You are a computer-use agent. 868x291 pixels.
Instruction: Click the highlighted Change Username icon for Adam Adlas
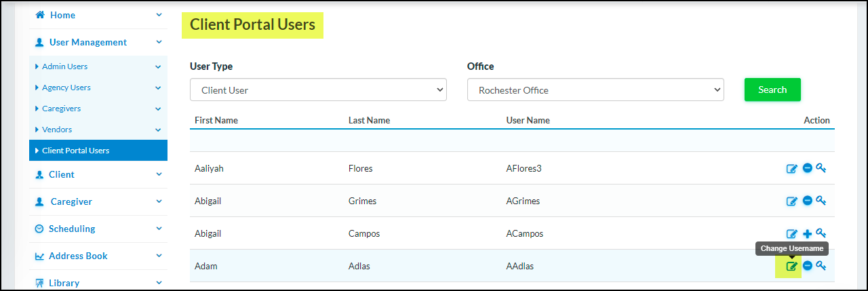coord(791,267)
